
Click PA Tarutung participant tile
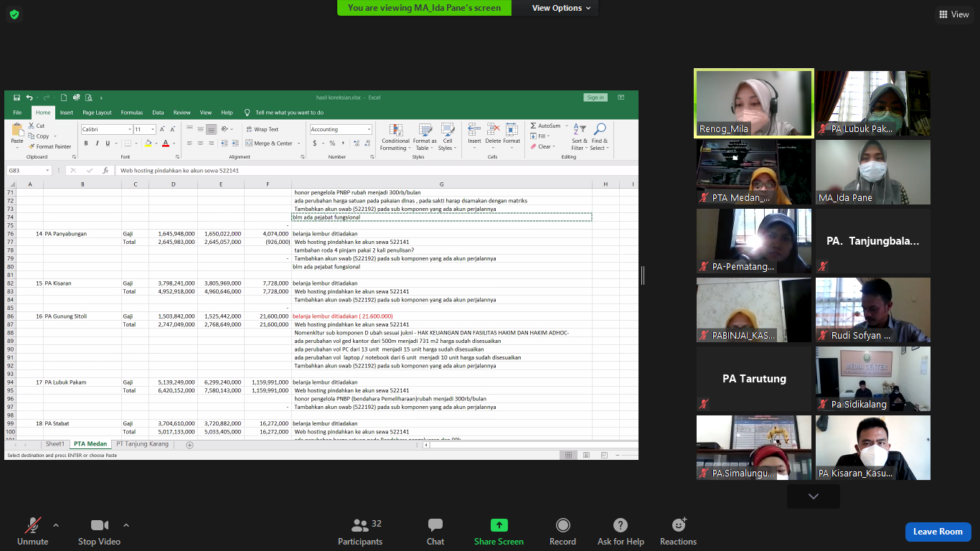[754, 379]
